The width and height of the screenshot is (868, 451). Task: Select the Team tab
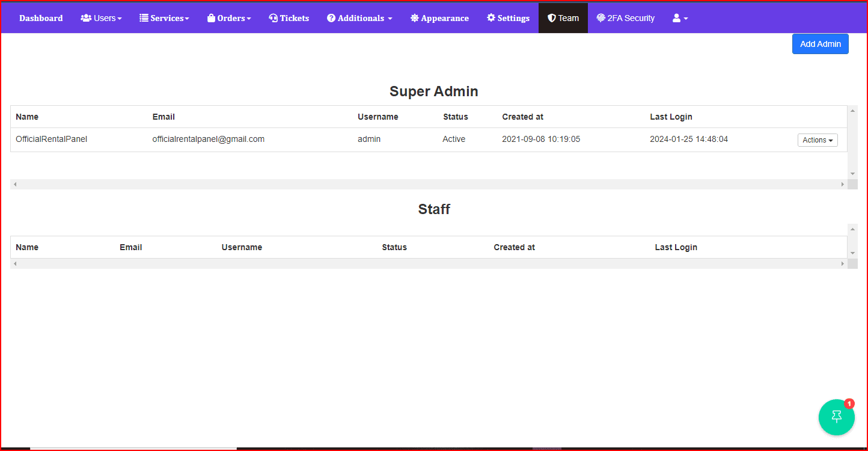click(x=563, y=18)
